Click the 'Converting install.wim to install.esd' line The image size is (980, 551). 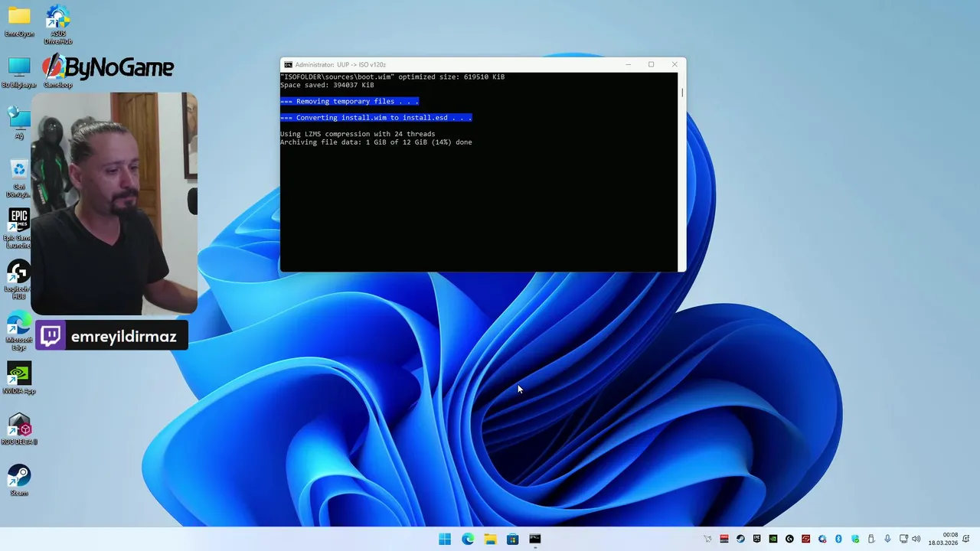376,117
